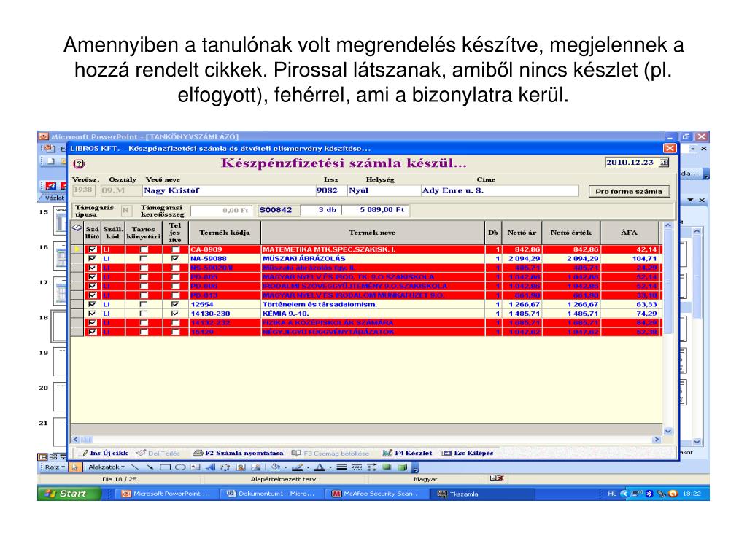This screenshot has width=747, height=560.
Task: Apply the Fill Color bucket
Action: [x=276, y=467]
